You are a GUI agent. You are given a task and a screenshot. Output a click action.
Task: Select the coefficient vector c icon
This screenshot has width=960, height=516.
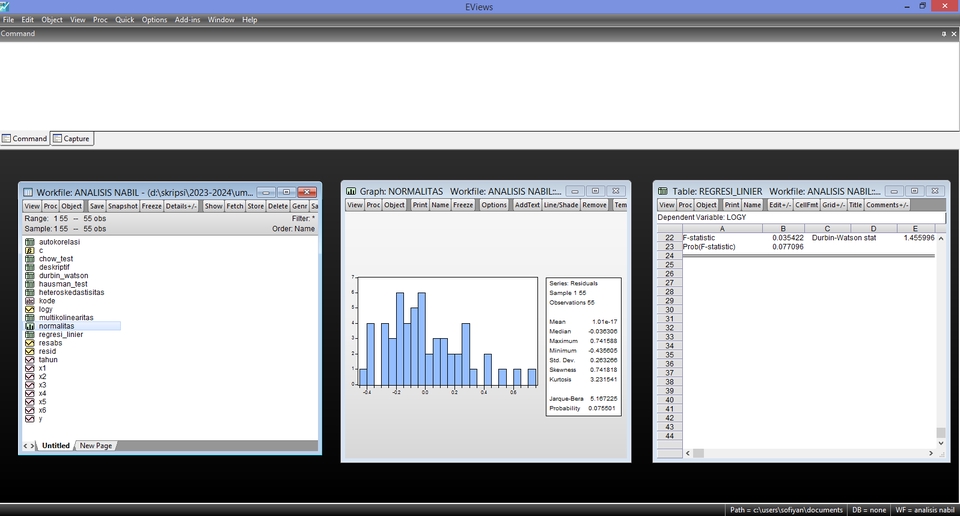click(x=29, y=250)
